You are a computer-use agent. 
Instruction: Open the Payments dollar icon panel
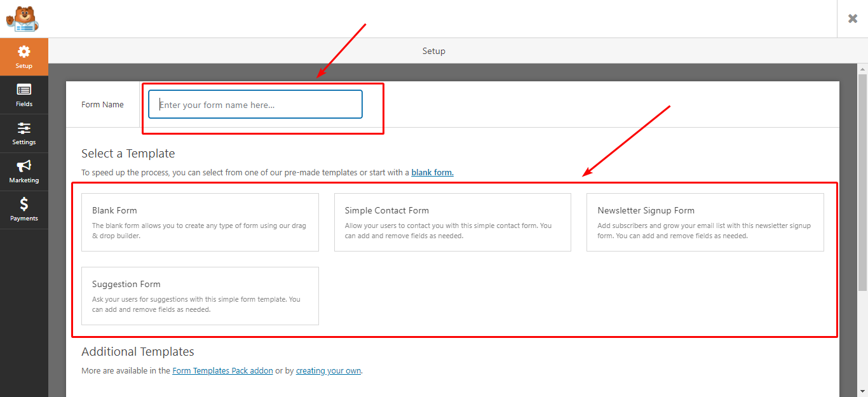[24, 210]
